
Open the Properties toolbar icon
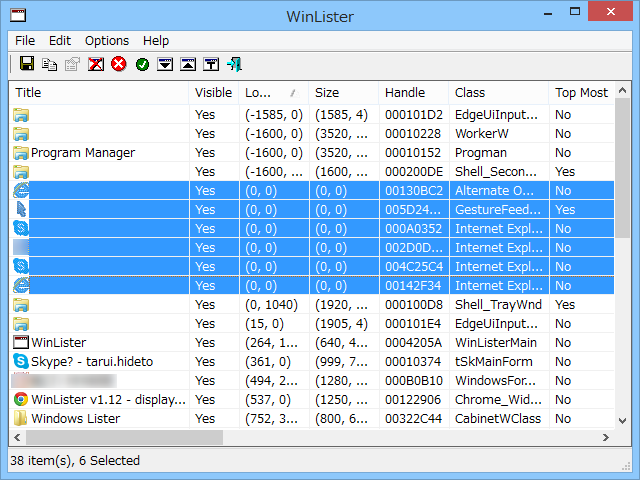click(x=72, y=64)
